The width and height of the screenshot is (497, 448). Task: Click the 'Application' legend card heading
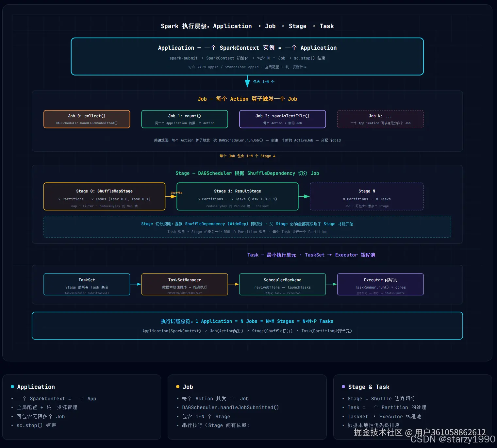click(x=36, y=387)
